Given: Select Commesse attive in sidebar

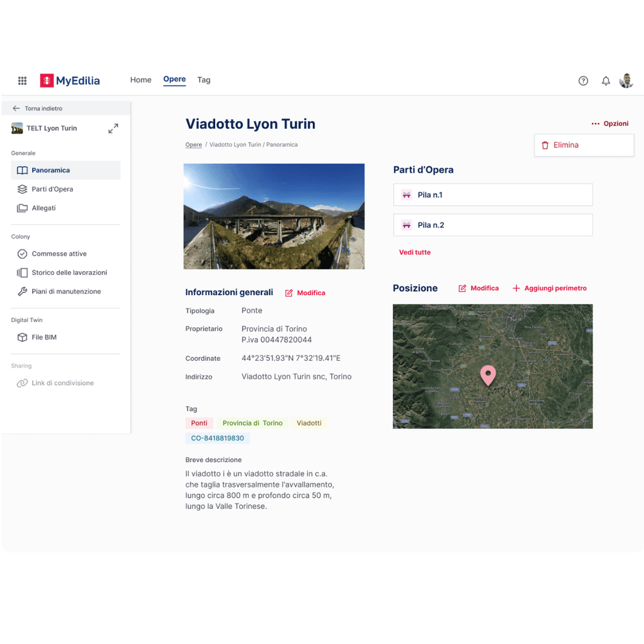Looking at the screenshot, I should click(x=59, y=254).
